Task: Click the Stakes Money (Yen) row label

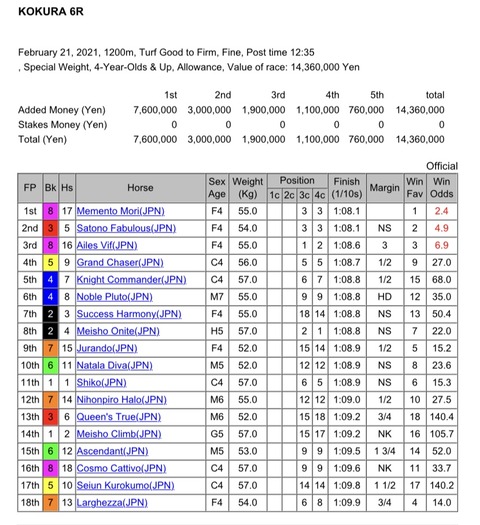Action: tap(63, 125)
